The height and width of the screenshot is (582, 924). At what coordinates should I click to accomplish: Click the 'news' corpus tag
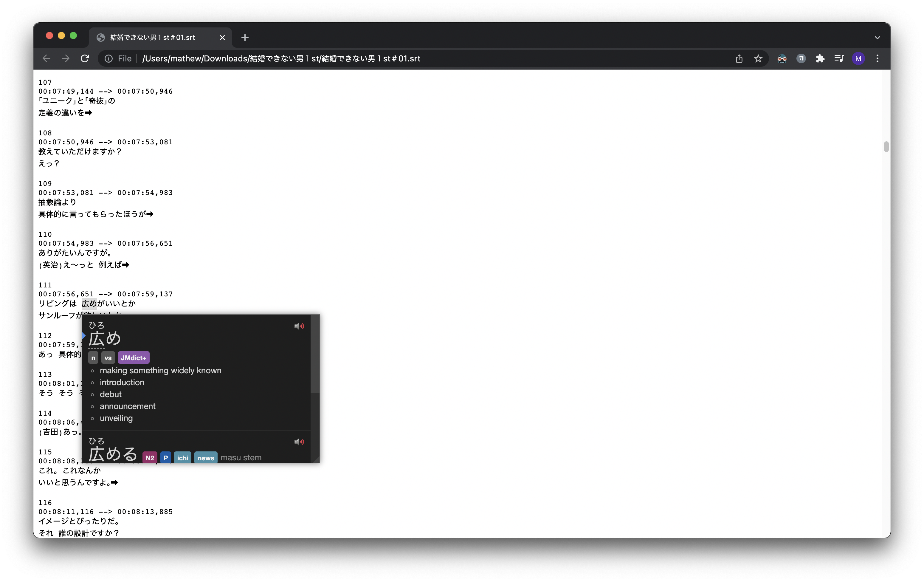tap(205, 457)
